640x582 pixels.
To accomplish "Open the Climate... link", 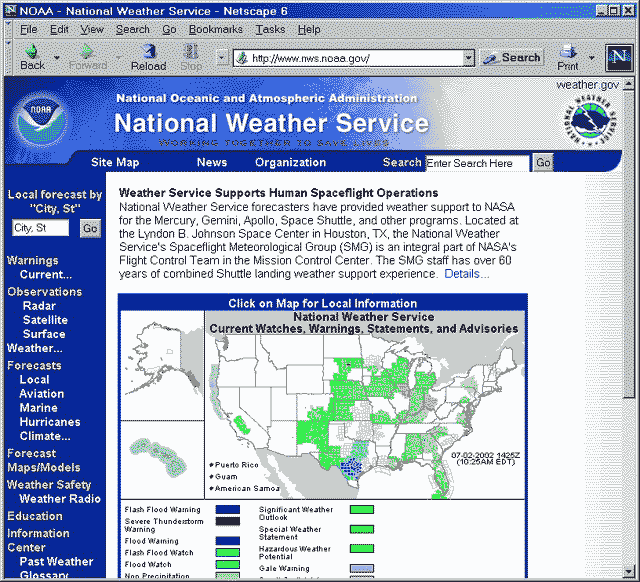I will pos(45,436).
